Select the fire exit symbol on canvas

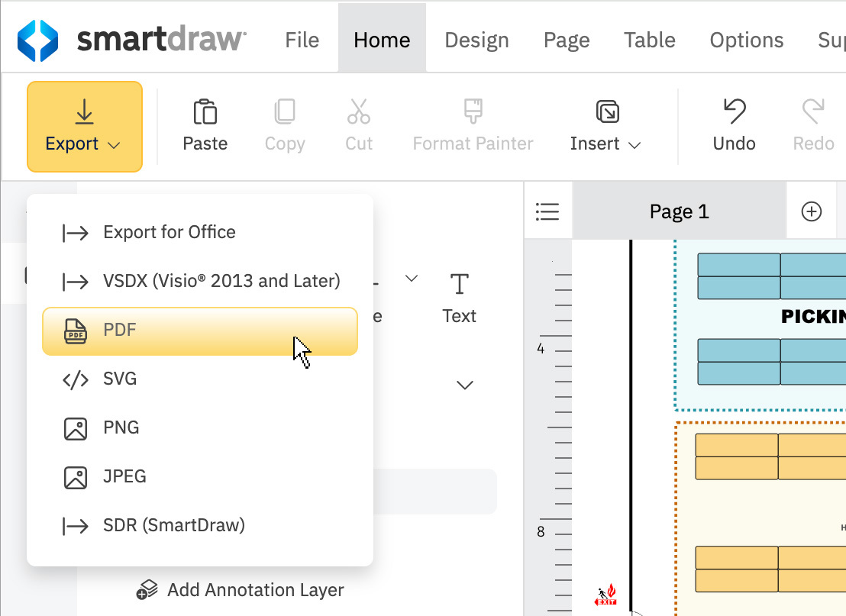point(606,595)
